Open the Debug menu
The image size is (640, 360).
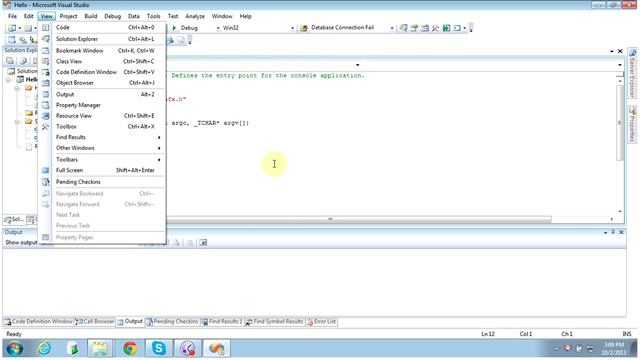(112, 16)
